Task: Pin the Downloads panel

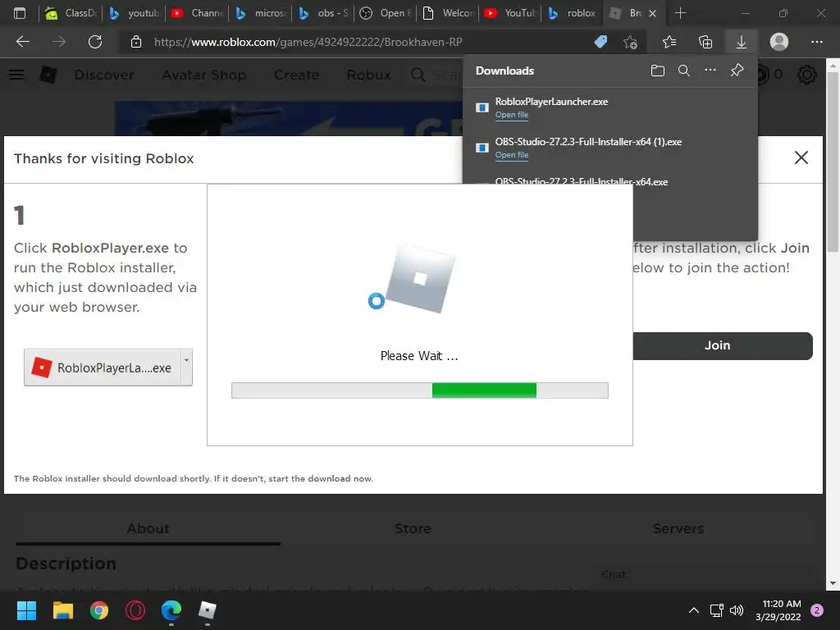Action: [x=737, y=71]
